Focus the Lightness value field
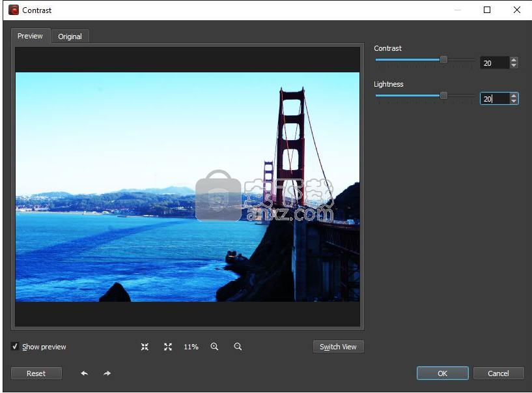 click(x=495, y=98)
